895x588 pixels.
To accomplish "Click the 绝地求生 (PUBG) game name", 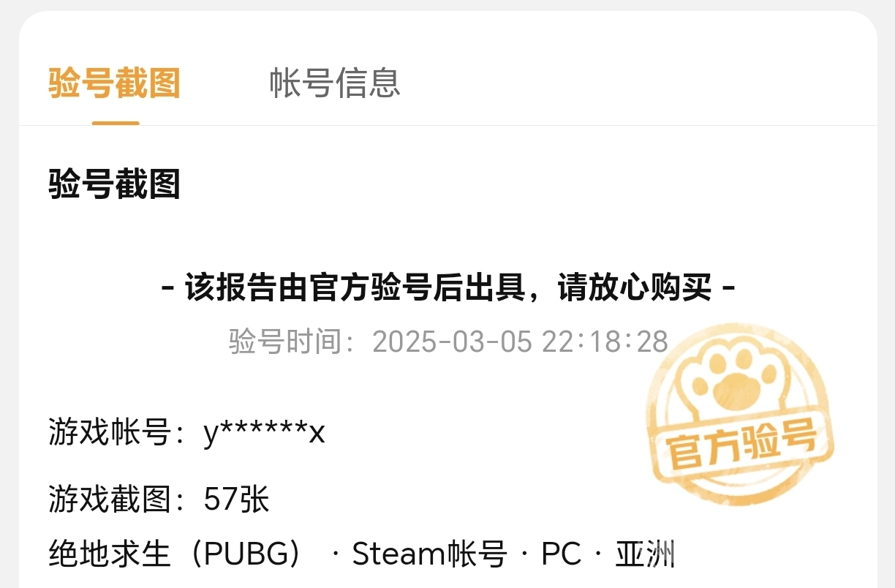I will [176, 554].
